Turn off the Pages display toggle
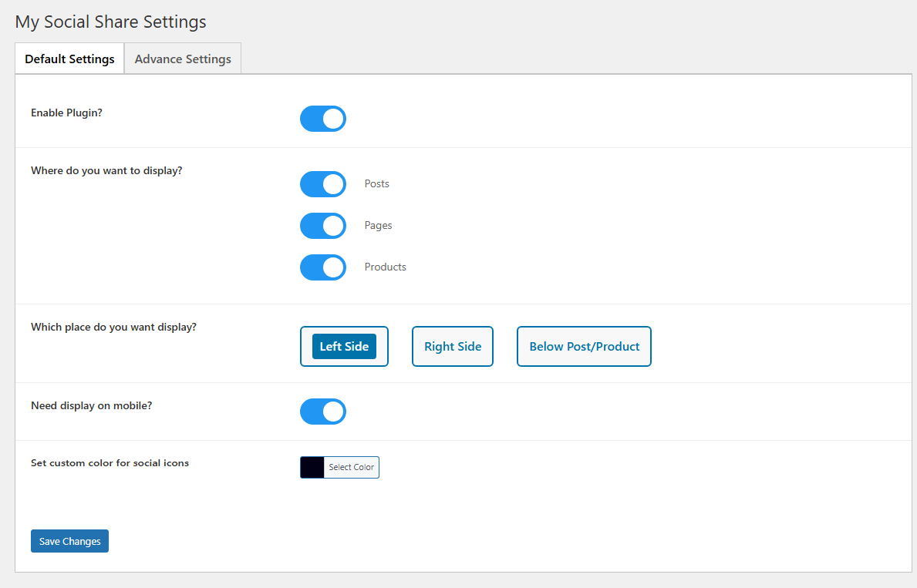917x588 pixels. pos(323,226)
